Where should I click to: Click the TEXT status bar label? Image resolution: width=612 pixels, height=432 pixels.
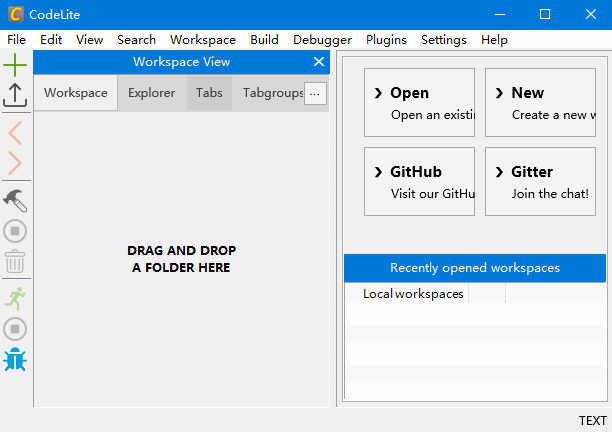point(592,421)
